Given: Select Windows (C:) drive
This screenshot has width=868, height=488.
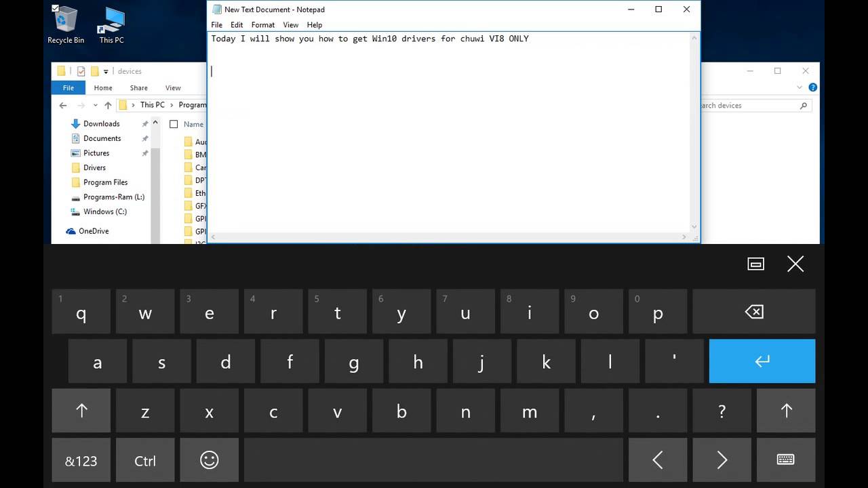Looking at the screenshot, I should point(104,211).
